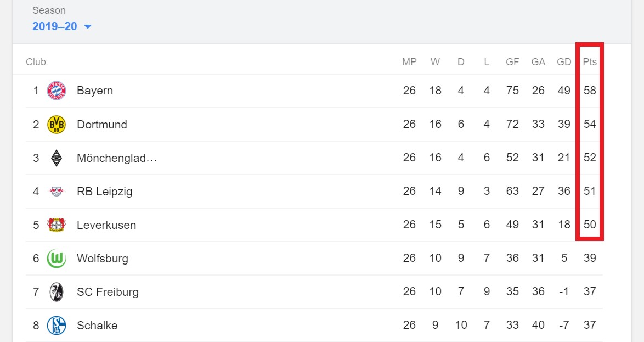Image resolution: width=644 pixels, height=342 pixels.
Task: Select the RB Leipzig row name
Action: 104,192
